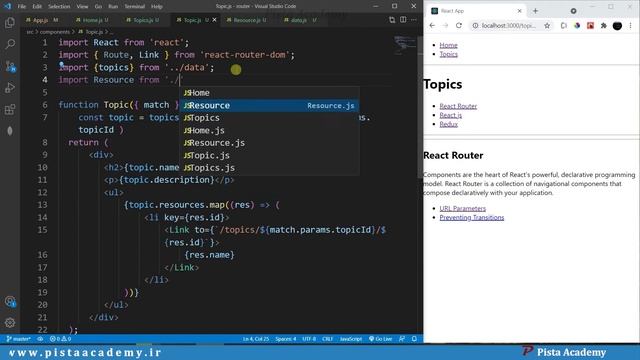Change line ending via CRLF status item
The height and width of the screenshot is (360, 640).
[327, 339]
